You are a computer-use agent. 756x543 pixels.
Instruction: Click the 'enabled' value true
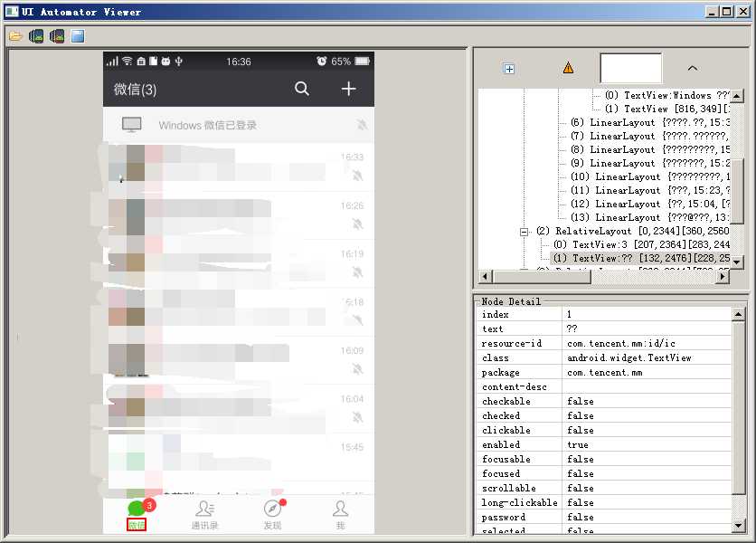(578, 445)
